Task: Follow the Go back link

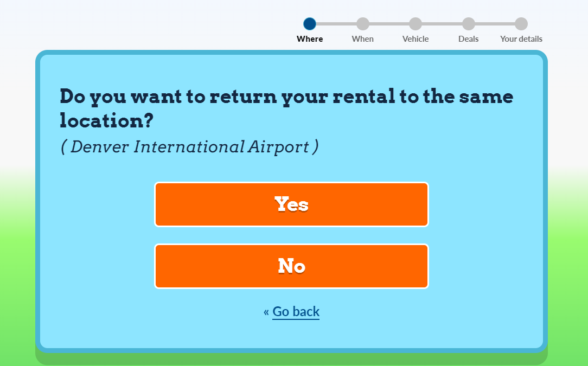Action: [x=296, y=312]
